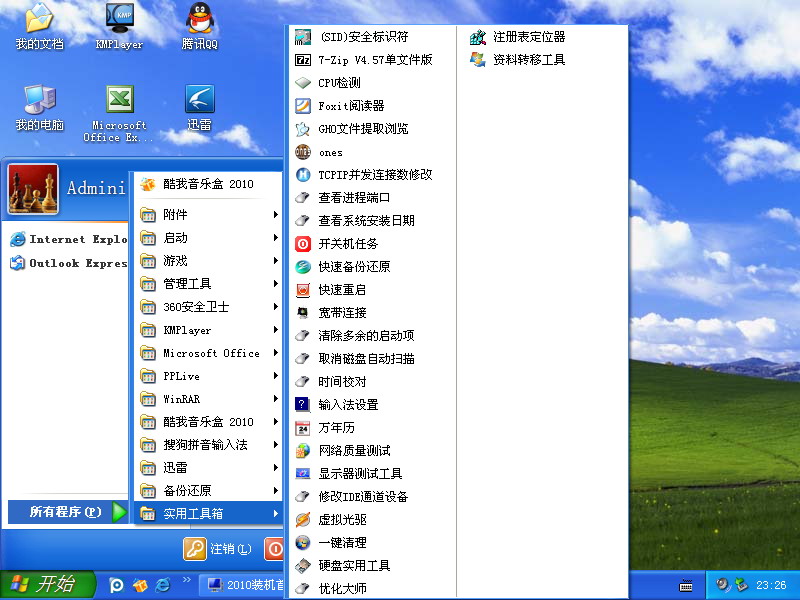
Task: Expand the 360安全卫士 submenu arrow
Action: pyautogui.click(x=276, y=306)
